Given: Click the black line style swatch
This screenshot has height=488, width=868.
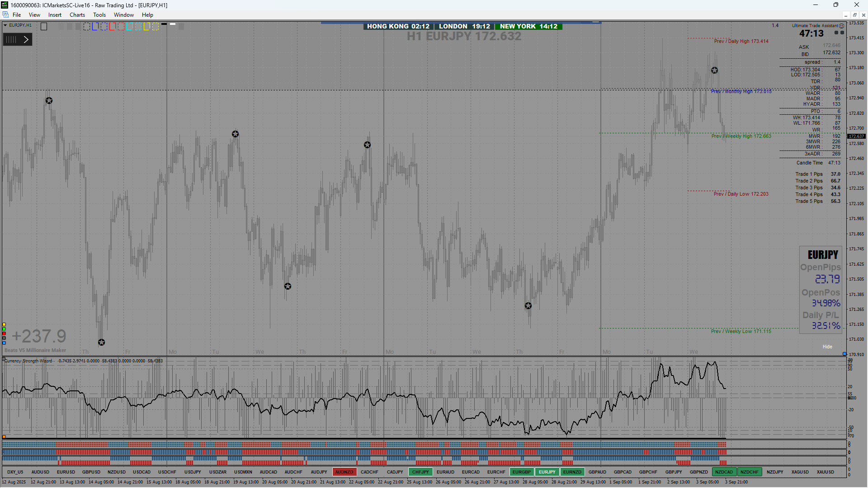Looking at the screenshot, I should (164, 24).
